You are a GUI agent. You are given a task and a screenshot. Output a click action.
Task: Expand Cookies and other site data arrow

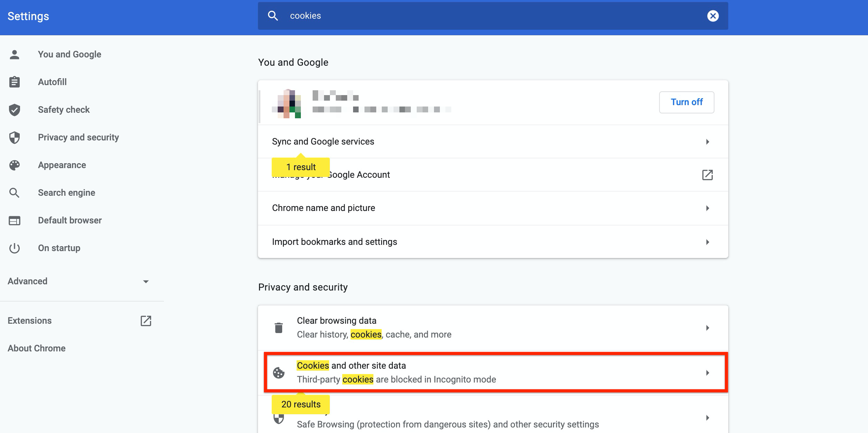(x=708, y=373)
